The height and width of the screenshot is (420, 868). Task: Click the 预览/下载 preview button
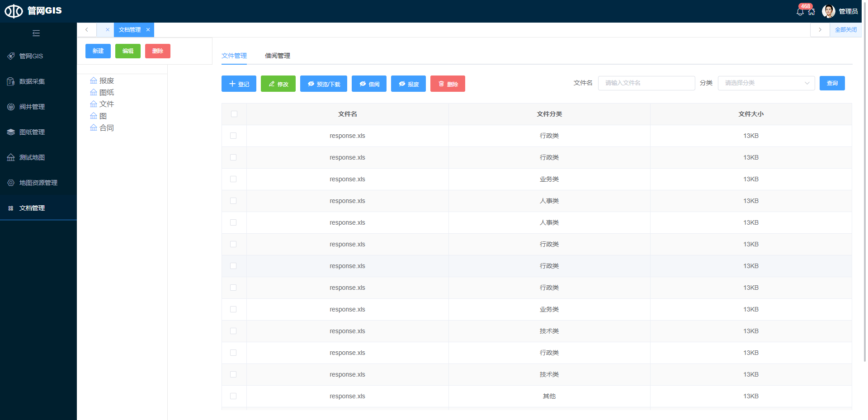pyautogui.click(x=324, y=84)
